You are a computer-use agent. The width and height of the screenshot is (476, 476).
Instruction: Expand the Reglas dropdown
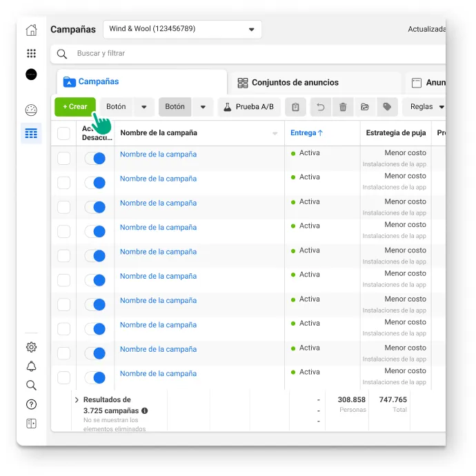(x=426, y=107)
